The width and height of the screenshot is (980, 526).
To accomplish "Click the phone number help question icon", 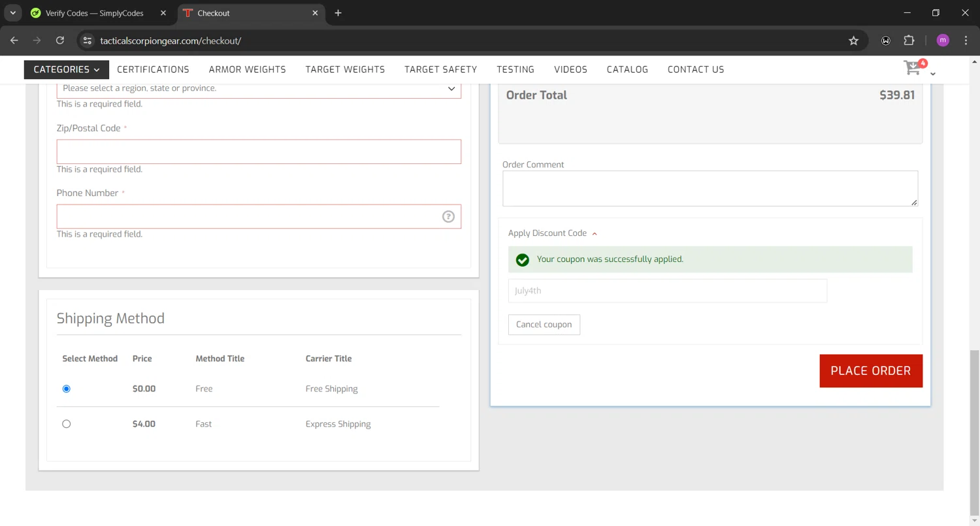I will click(x=448, y=217).
